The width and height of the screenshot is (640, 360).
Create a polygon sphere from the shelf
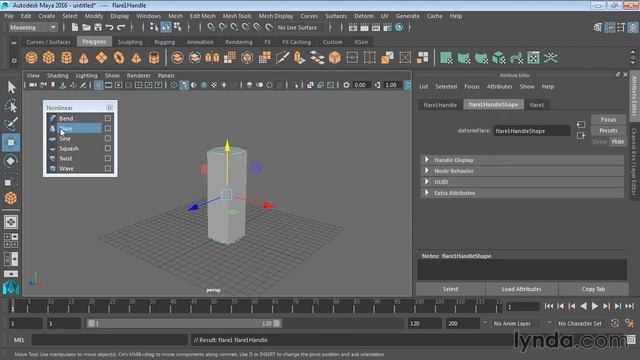pos(31,58)
